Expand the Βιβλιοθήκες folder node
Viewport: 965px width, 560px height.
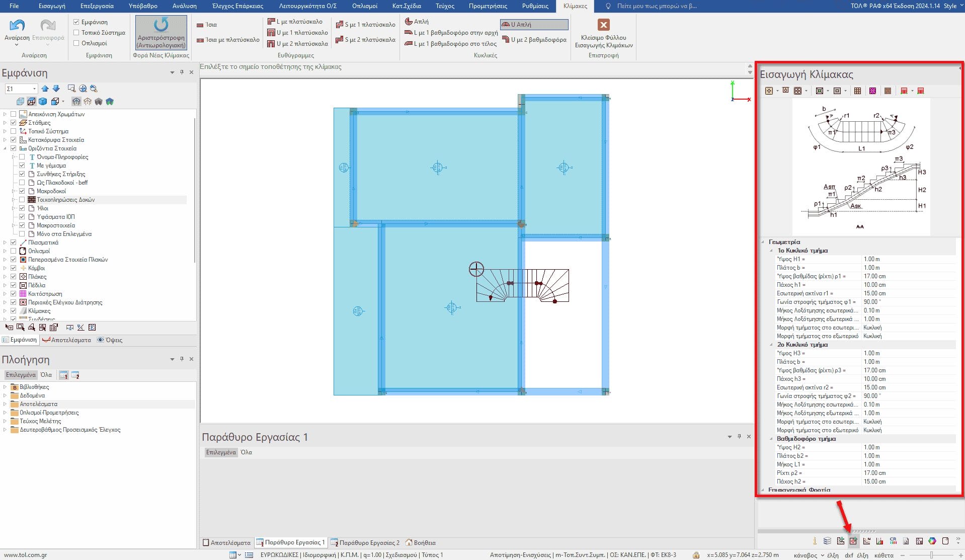(5, 387)
